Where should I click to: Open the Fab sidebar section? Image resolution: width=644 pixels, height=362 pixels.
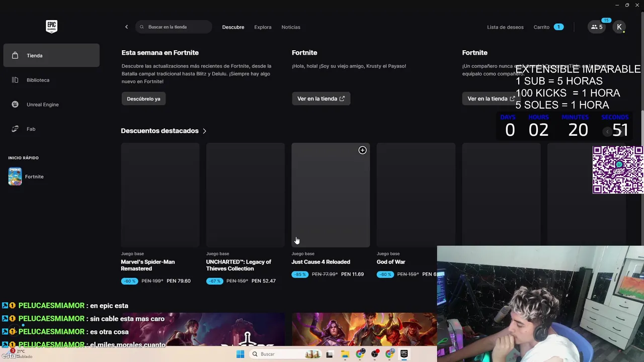tap(51, 129)
